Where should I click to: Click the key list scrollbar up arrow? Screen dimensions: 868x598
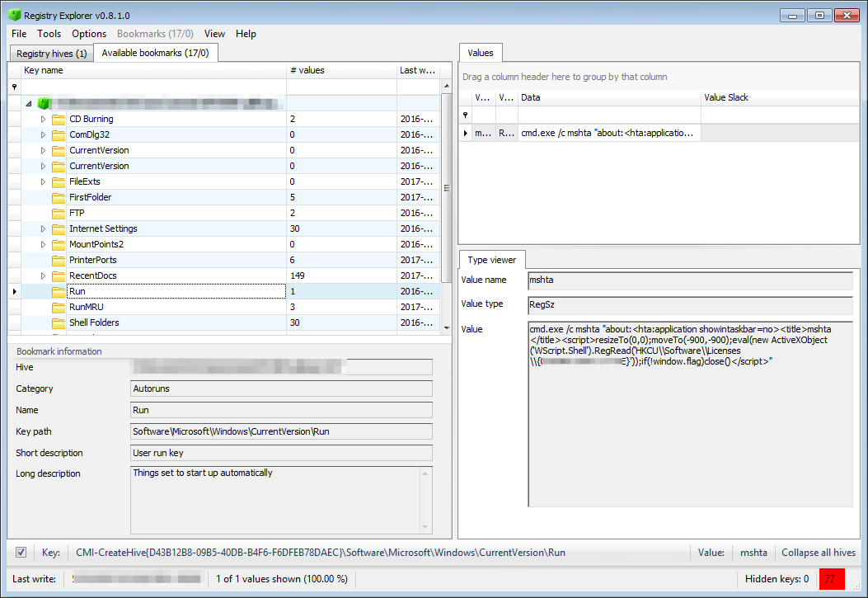[447, 87]
